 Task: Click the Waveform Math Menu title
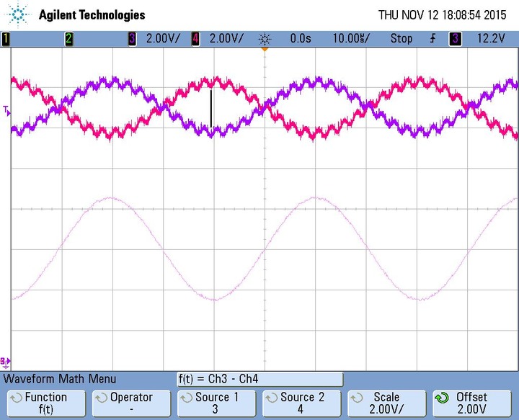coord(60,379)
